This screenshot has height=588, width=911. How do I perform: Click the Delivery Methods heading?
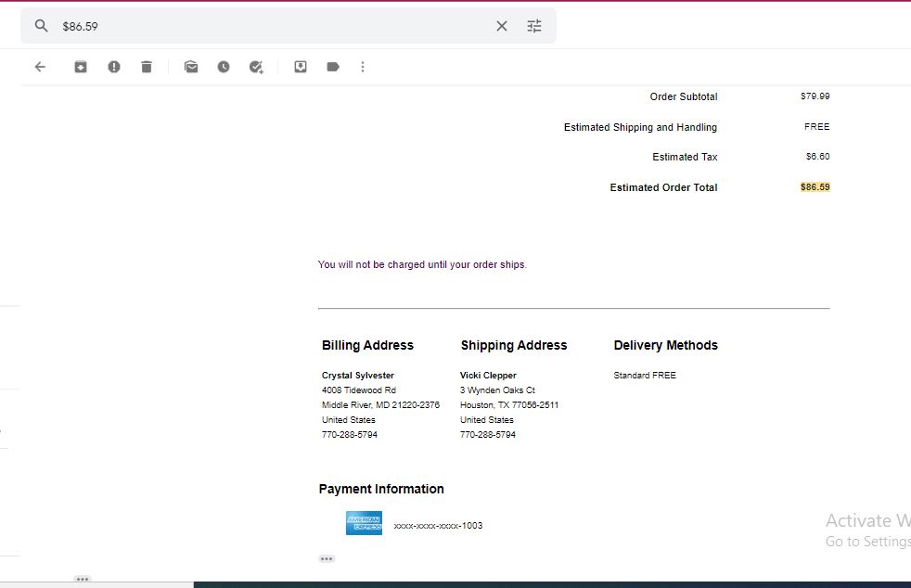(666, 345)
